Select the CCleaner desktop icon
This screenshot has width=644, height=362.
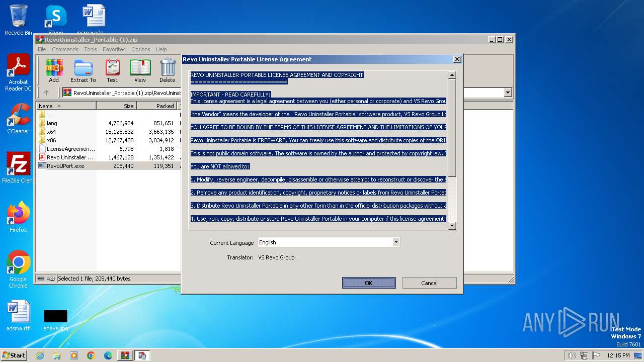(18, 119)
